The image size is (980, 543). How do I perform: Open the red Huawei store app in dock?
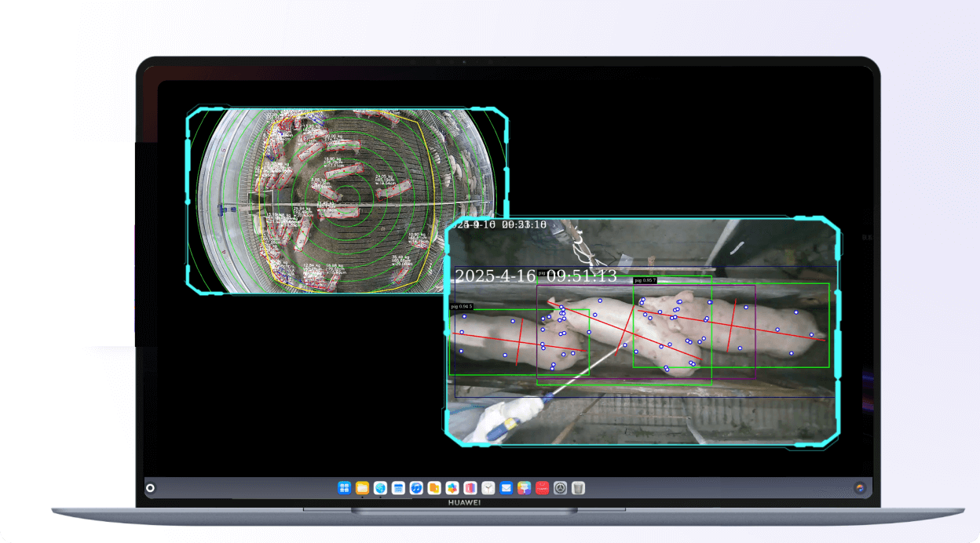click(542, 488)
